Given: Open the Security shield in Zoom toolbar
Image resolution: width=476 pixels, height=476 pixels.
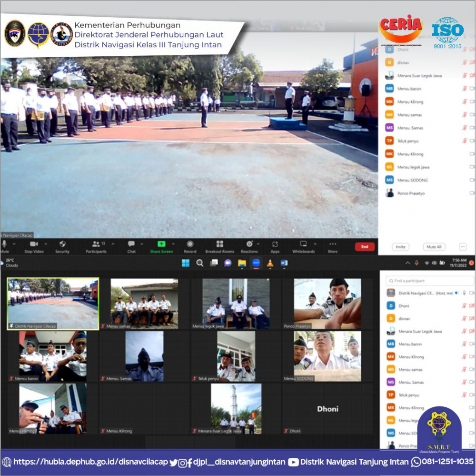Looking at the screenshot, I should pyautogui.click(x=62, y=244).
